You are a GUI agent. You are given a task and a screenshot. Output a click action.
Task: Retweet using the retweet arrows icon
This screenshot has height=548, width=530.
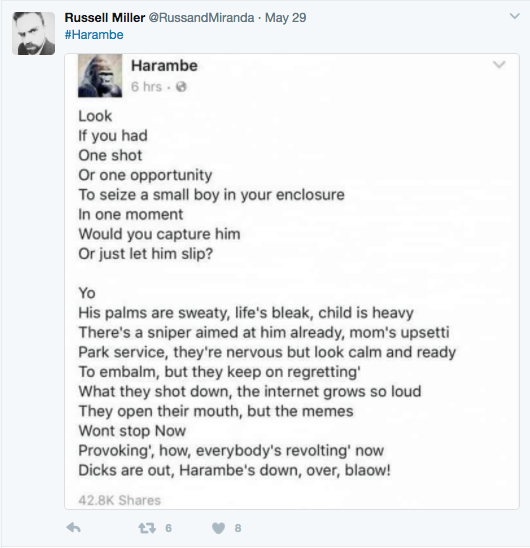147,528
